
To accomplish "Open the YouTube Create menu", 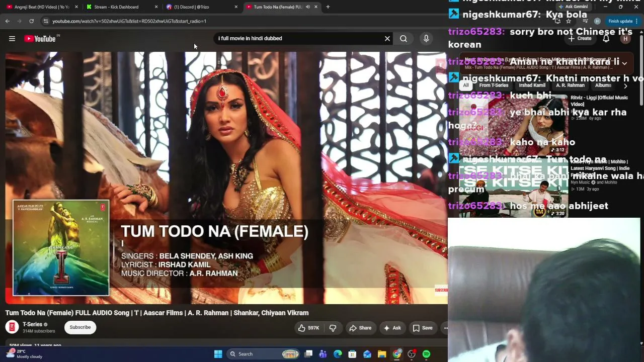I will tap(580, 39).
